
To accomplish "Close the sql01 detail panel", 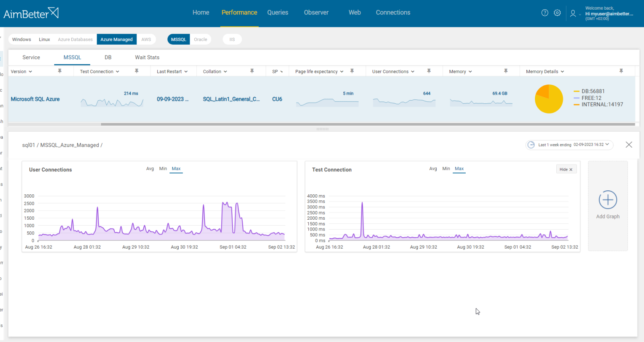I will tap(629, 145).
